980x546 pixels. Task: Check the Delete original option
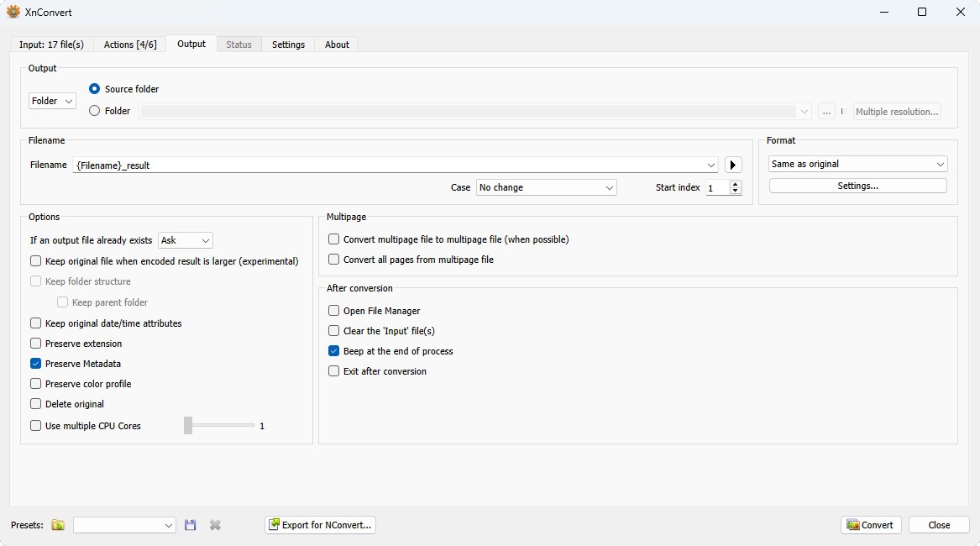tap(35, 404)
